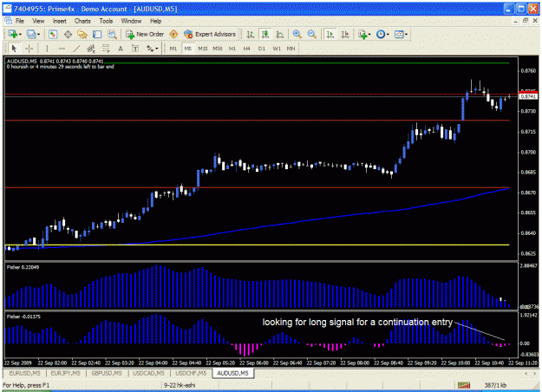
Task: Zoom in on the chart
Action: pos(297,34)
